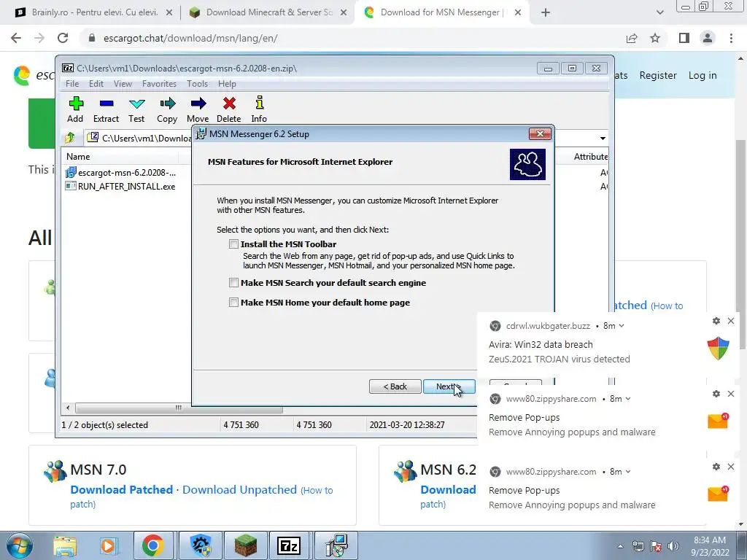Viewport: 747px width, 560px height.
Task: Open Windows Media Player taskbar icon
Action: click(108, 545)
